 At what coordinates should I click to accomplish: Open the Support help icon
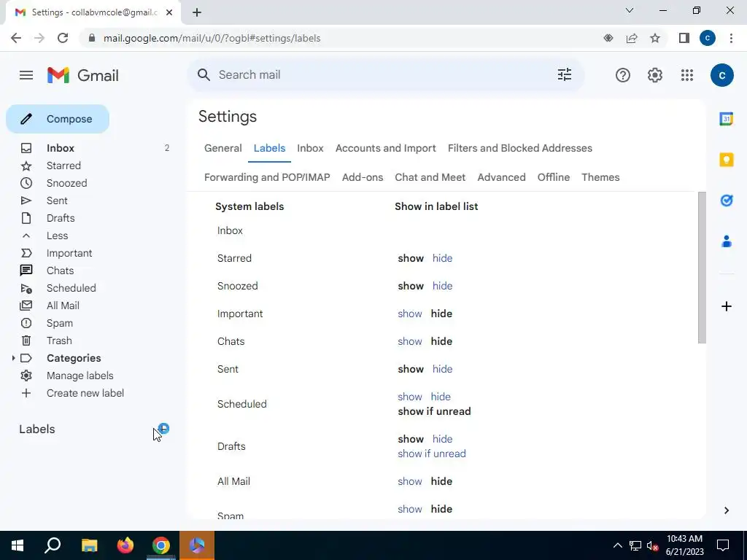(623, 75)
